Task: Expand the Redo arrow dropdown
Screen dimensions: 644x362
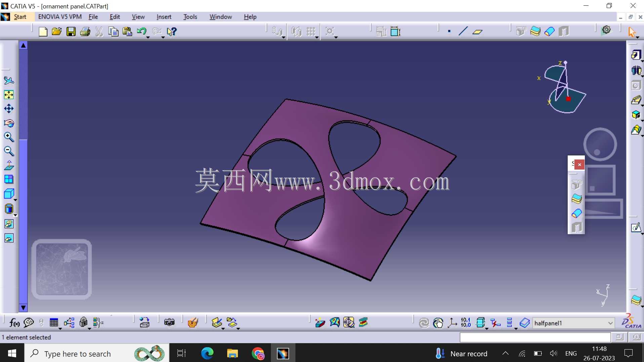Action: coord(163,37)
